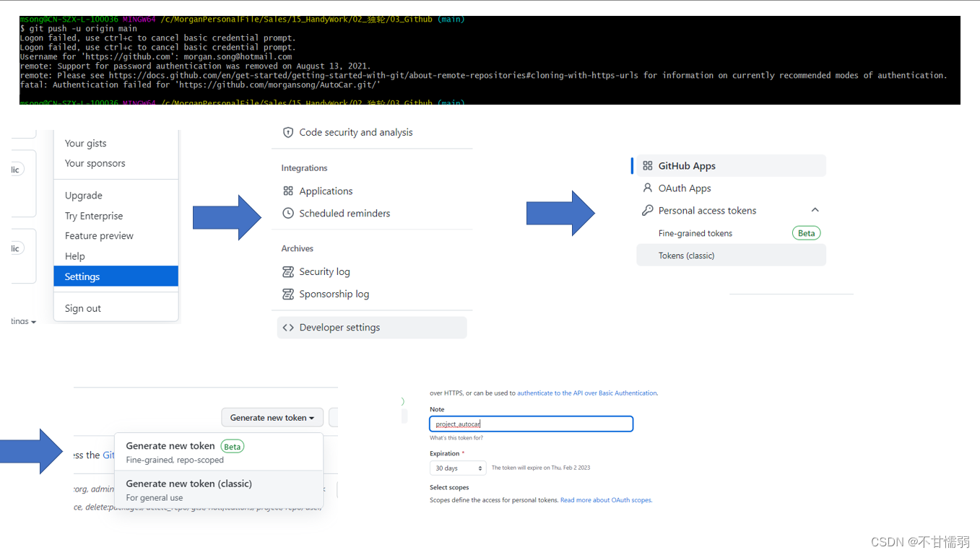Click the GitHub Apps grid icon
This screenshot has height=555, width=980.
pyautogui.click(x=648, y=165)
